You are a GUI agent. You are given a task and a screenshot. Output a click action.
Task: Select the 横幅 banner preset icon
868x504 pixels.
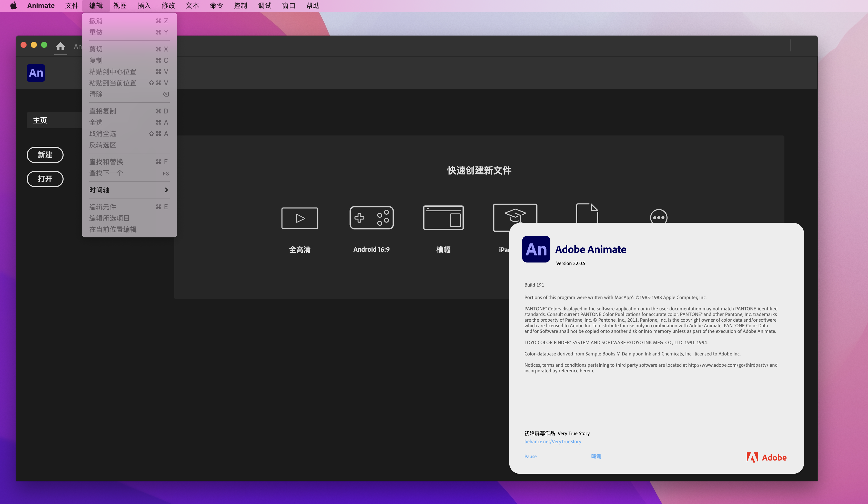click(x=443, y=218)
